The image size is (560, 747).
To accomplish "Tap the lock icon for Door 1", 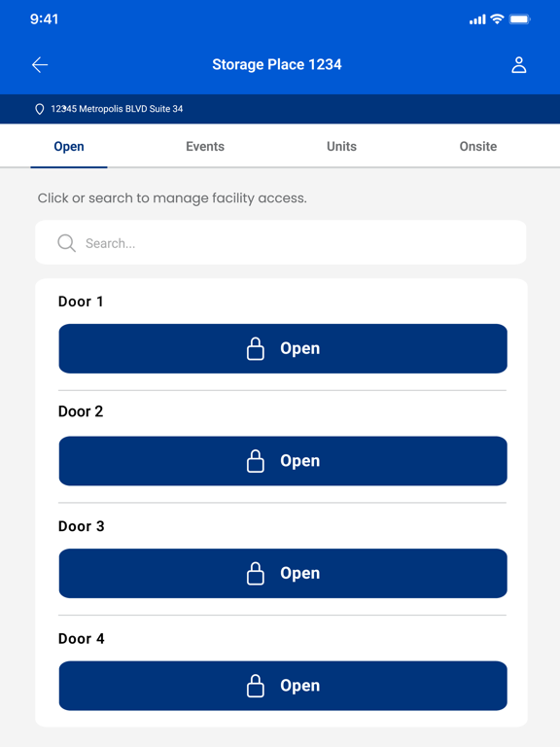I will 256,349.
